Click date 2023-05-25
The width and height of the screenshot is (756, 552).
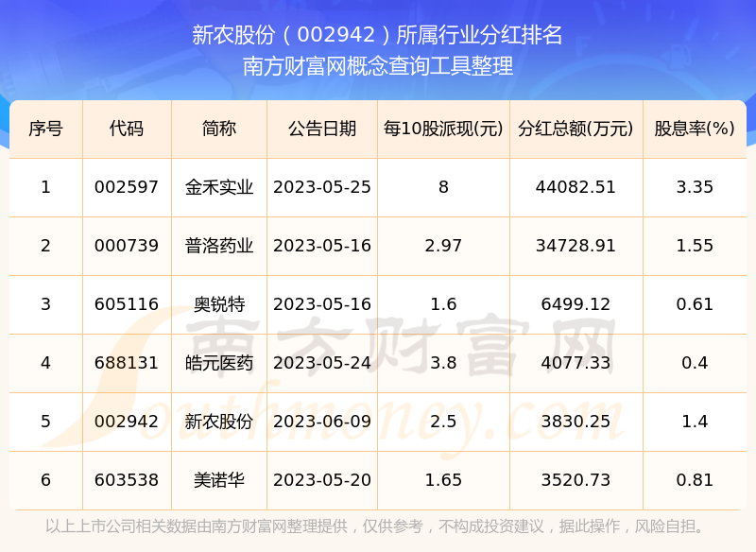pos(322,187)
